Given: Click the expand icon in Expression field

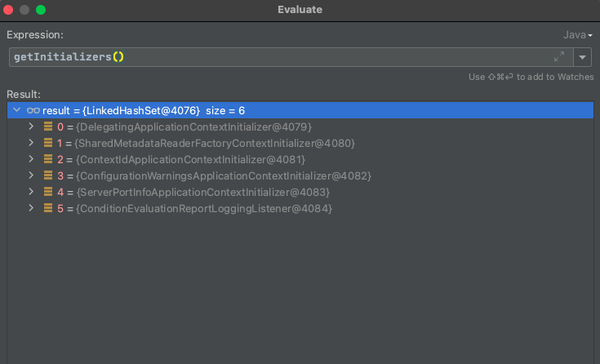Looking at the screenshot, I should click(x=559, y=57).
